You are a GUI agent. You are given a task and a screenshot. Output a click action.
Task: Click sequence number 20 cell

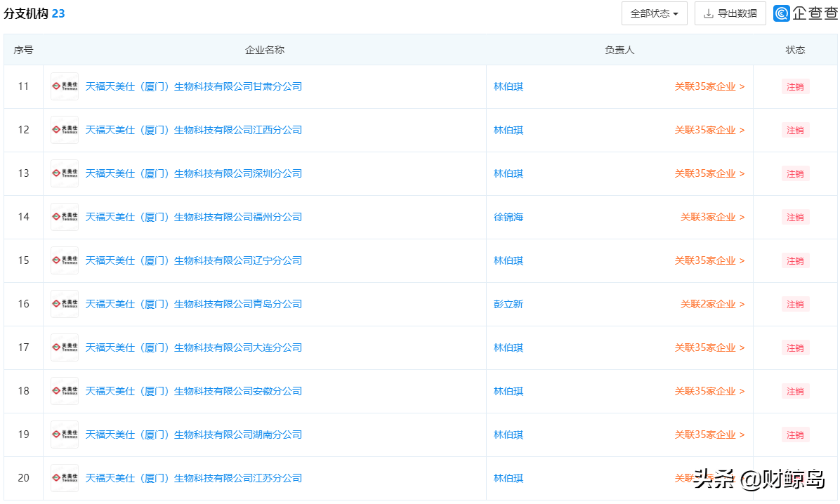coord(24,478)
